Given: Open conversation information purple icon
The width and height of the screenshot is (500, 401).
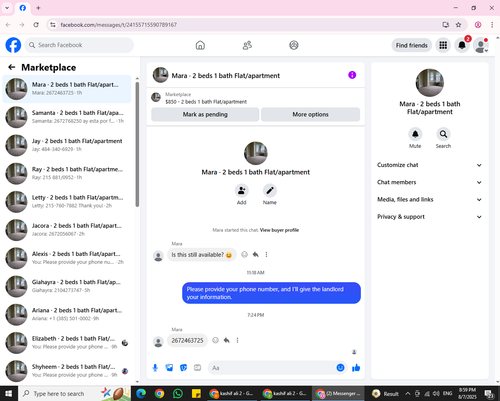Looking at the screenshot, I should (352, 75).
